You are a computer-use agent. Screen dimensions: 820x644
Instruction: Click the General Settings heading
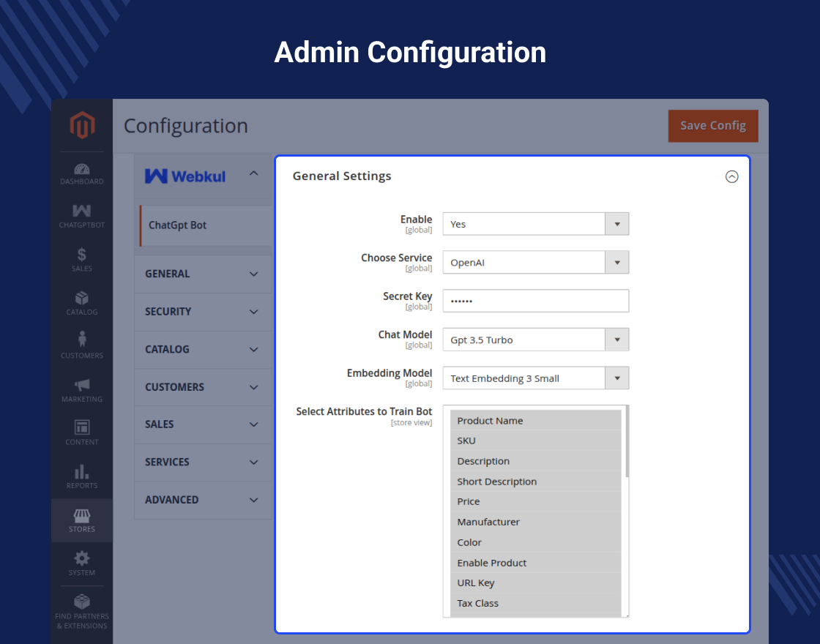click(x=341, y=176)
